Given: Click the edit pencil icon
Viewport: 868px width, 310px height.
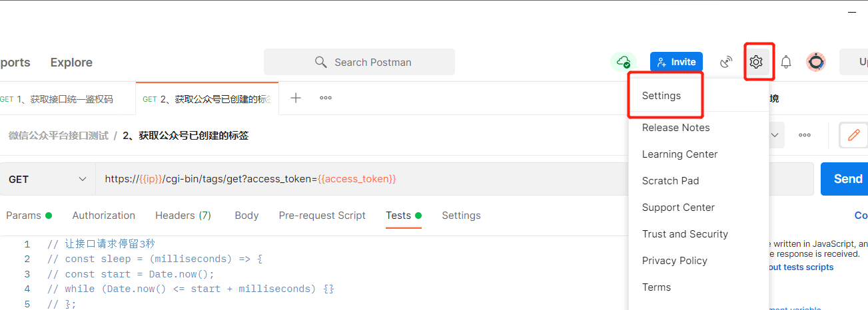Looking at the screenshot, I should click(853, 135).
